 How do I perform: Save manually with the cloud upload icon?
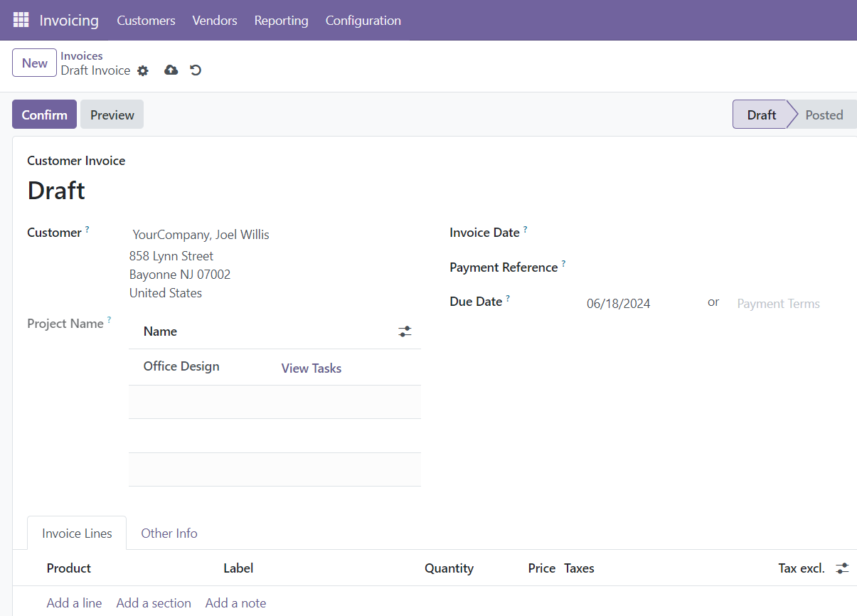pos(171,70)
